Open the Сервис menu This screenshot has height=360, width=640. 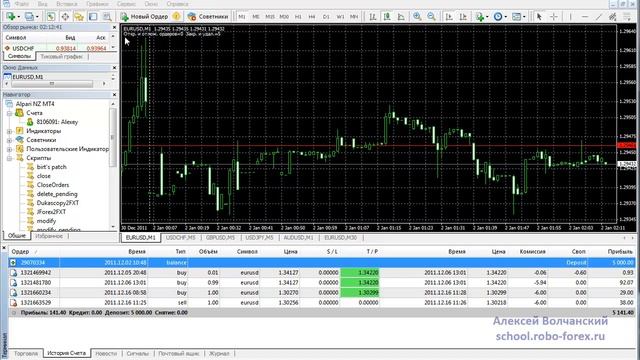(x=126, y=4)
